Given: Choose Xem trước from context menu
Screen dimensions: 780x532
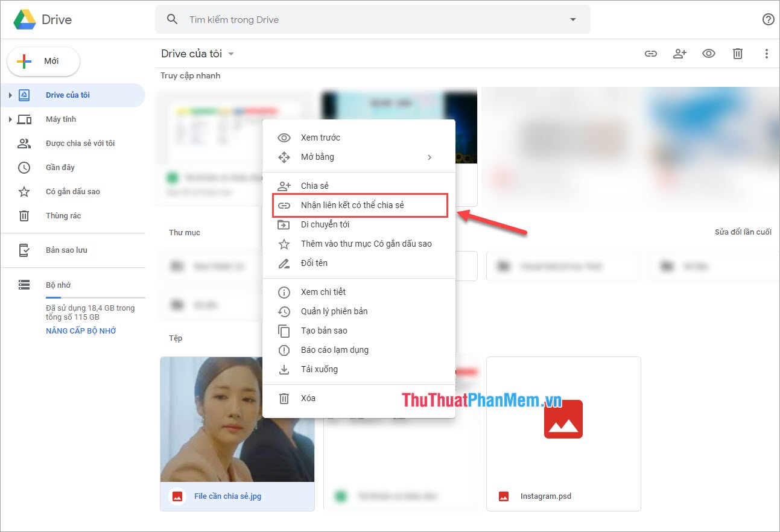Looking at the screenshot, I should click(359, 138).
